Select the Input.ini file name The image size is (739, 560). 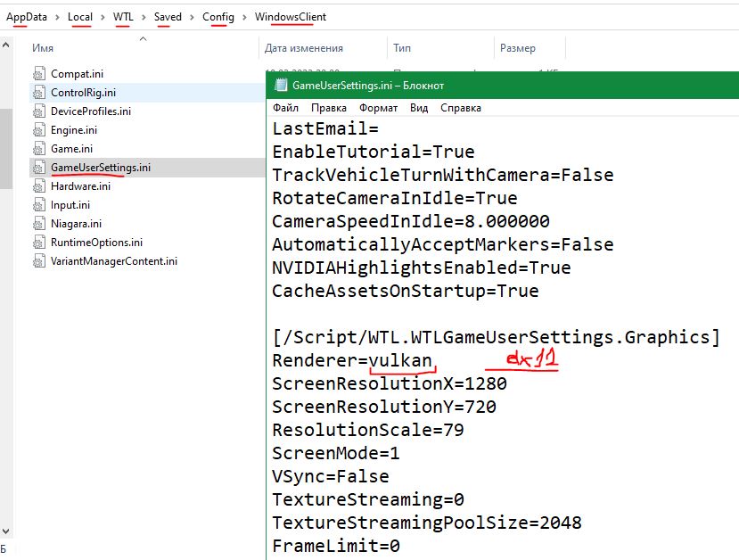(70, 205)
